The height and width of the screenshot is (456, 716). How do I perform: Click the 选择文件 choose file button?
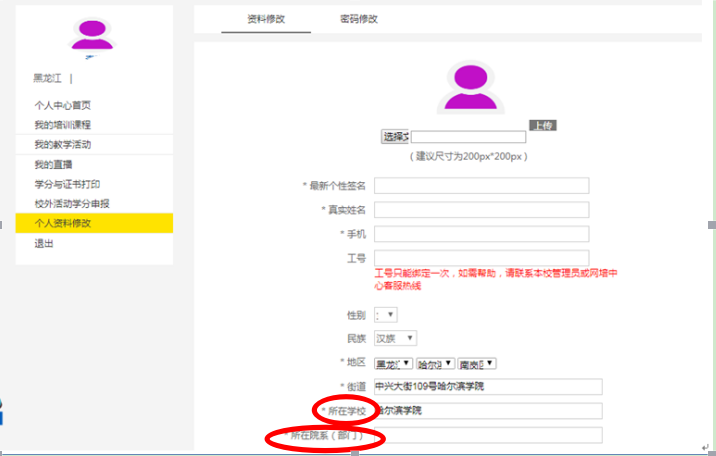(396, 137)
